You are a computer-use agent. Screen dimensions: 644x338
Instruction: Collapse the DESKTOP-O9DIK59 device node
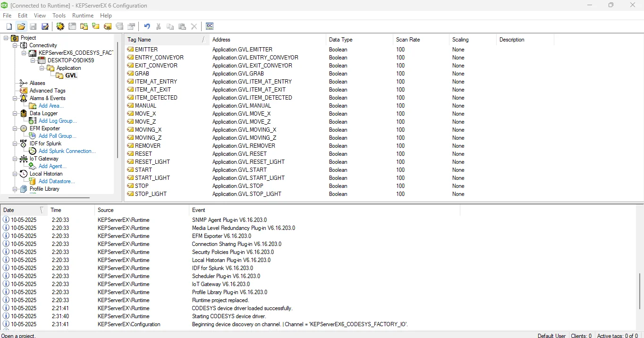pyautogui.click(x=33, y=60)
